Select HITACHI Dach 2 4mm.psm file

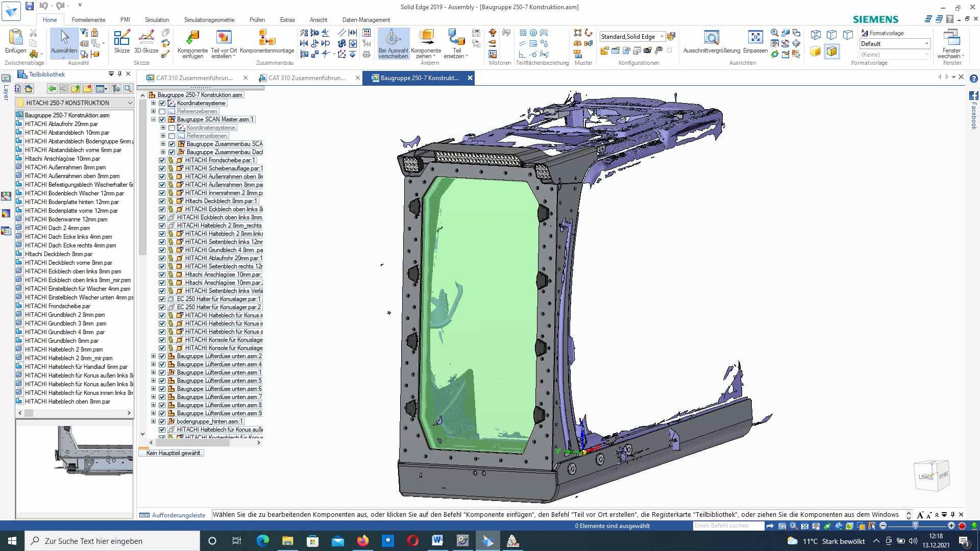[57, 228]
